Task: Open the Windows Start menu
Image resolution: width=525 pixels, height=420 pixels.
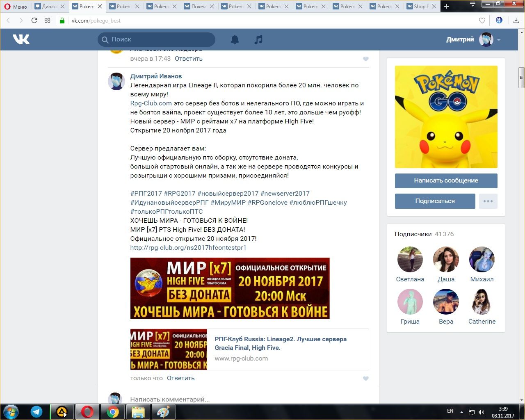Action: (x=11, y=412)
